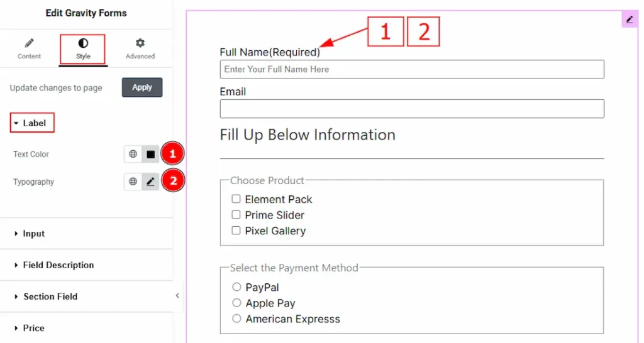Choose the Apple Pay payment option

pyautogui.click(x=237, y=303)
